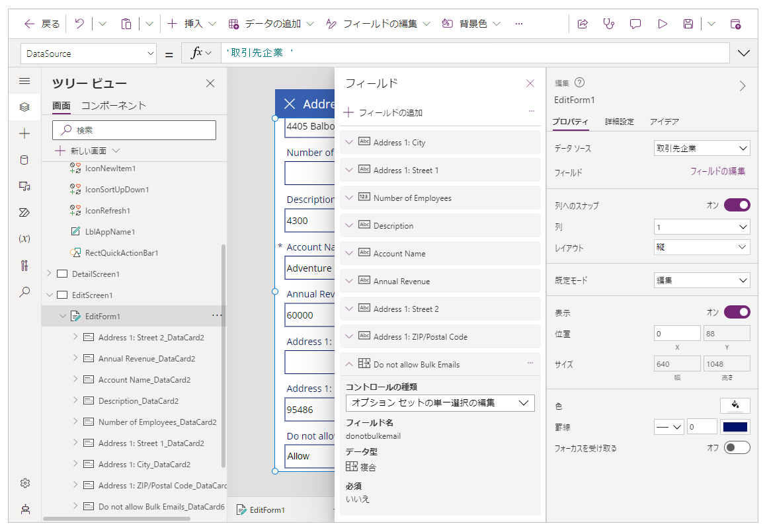Screen dimensions: 767x532
Task: Toggle the 表示 switch
Action: 737,312
